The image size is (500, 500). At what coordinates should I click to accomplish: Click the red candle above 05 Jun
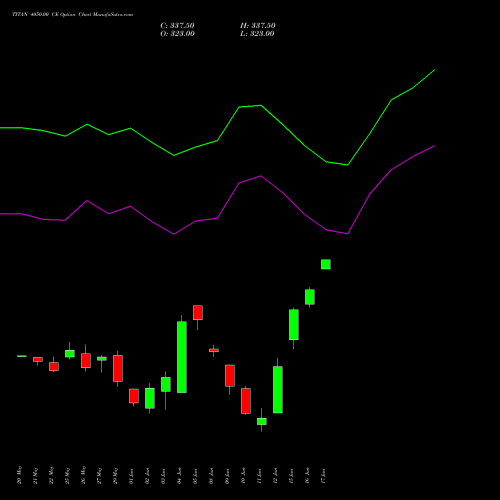point(198,313)
